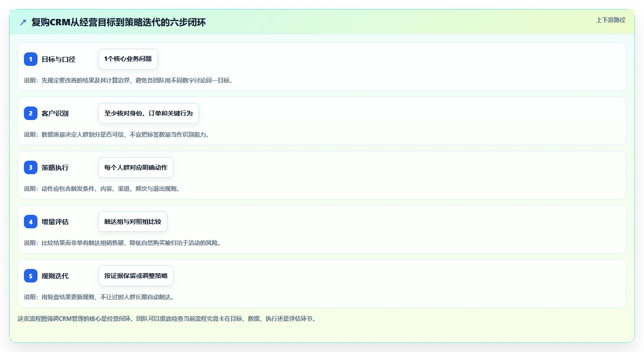Click the step 1 number badge
644x352 pixels.
coord(31,59)
